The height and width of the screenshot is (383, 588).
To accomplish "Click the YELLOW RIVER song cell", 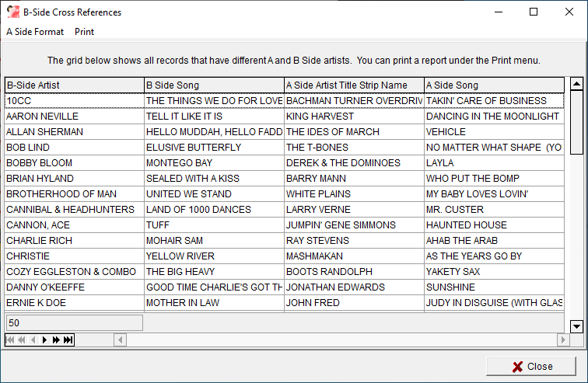I will (214, 256).
